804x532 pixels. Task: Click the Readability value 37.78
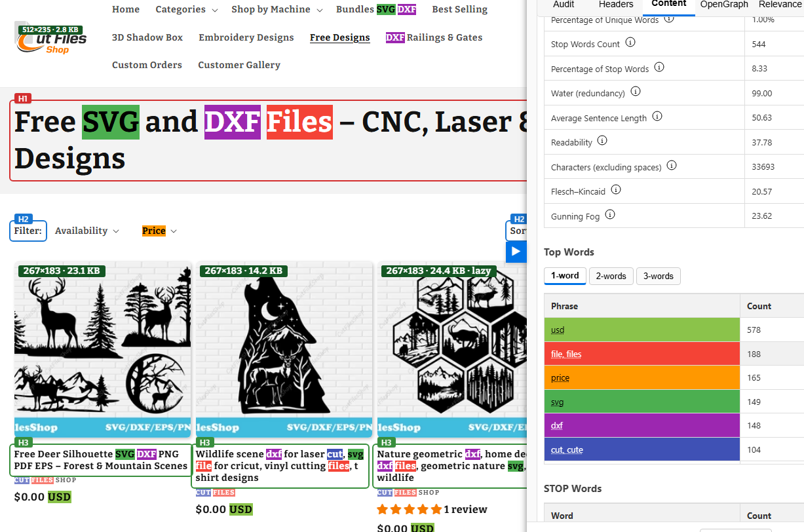click(761, 142)
